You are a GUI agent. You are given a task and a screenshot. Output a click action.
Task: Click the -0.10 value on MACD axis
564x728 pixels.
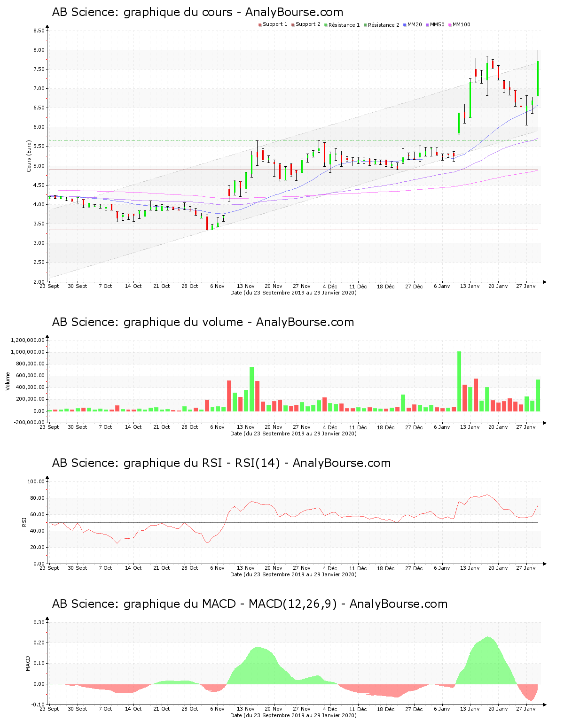click(38, 705)
